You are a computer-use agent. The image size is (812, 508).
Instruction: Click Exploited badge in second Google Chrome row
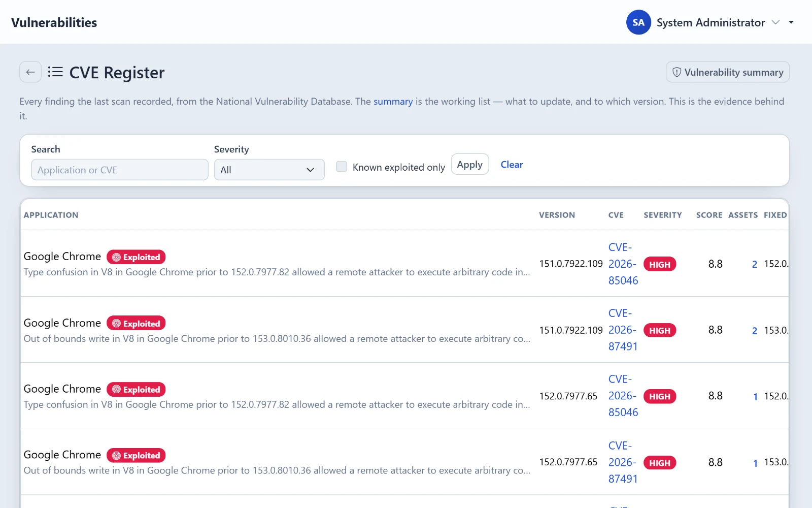pos(136,324)
